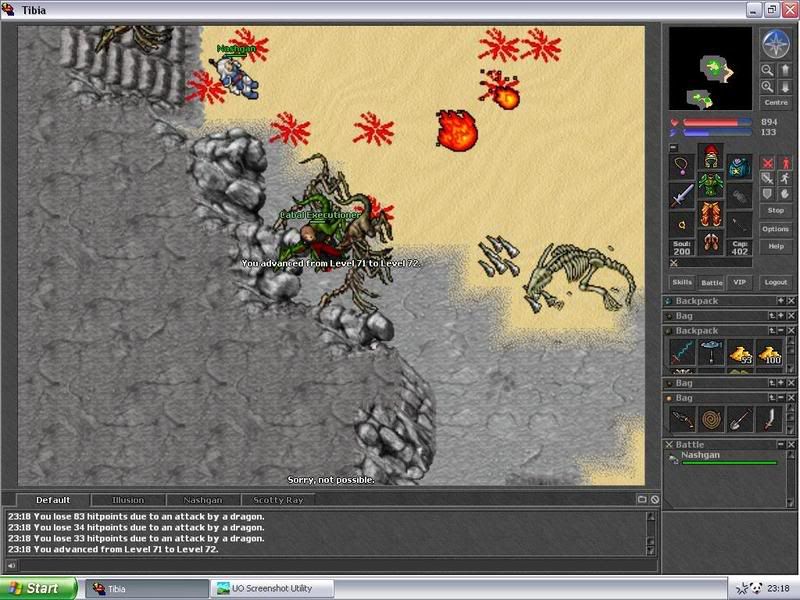Toggle the chase opponent running mode
Screen dimensions: 800x600
coord(786,178)
